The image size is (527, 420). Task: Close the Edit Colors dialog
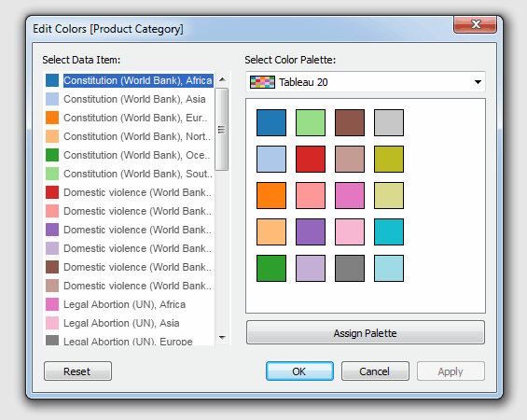475,24
